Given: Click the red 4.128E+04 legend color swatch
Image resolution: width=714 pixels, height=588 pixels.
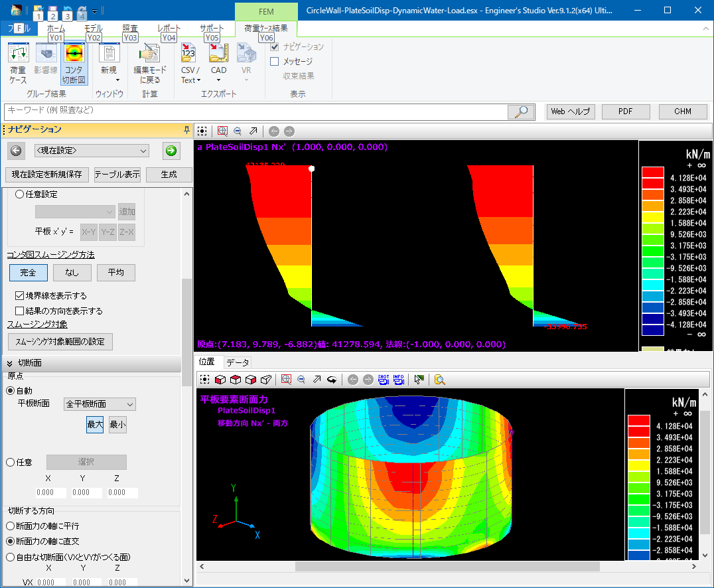Looking at the screenshot, I should click(x=652, y=173).
